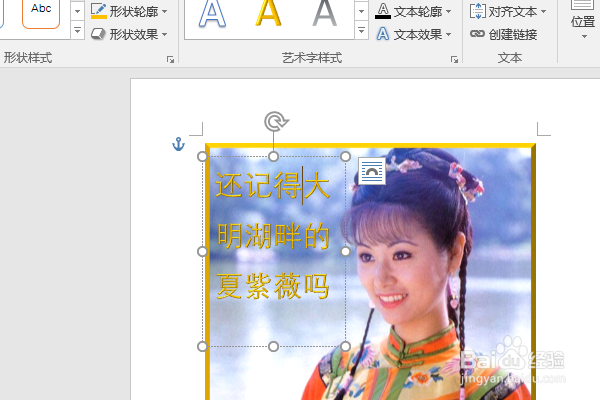
Task: Expand the 文本效果 dropdown arrow
Action: click(448, 34)
